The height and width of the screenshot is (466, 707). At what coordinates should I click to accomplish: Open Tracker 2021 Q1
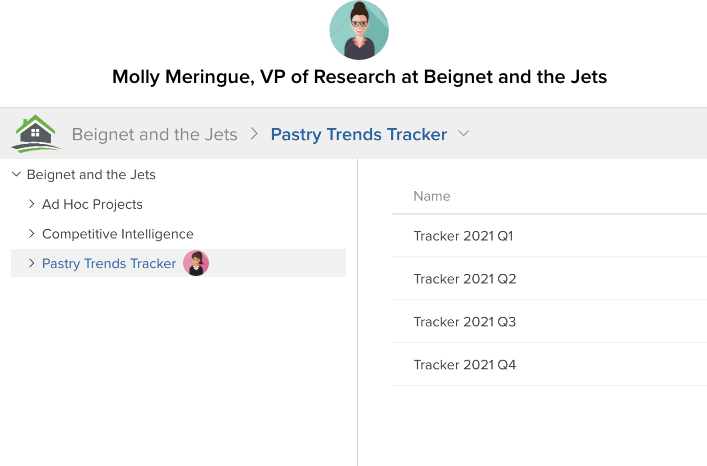tap(463, 236)
